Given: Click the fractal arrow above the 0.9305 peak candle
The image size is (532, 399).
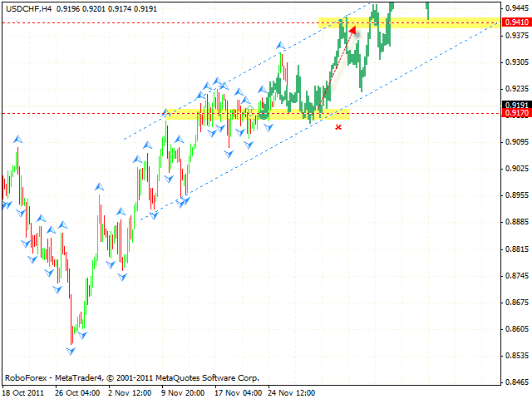Looking at the screenshot, I should pyautogui.click(x=282, y=45).
